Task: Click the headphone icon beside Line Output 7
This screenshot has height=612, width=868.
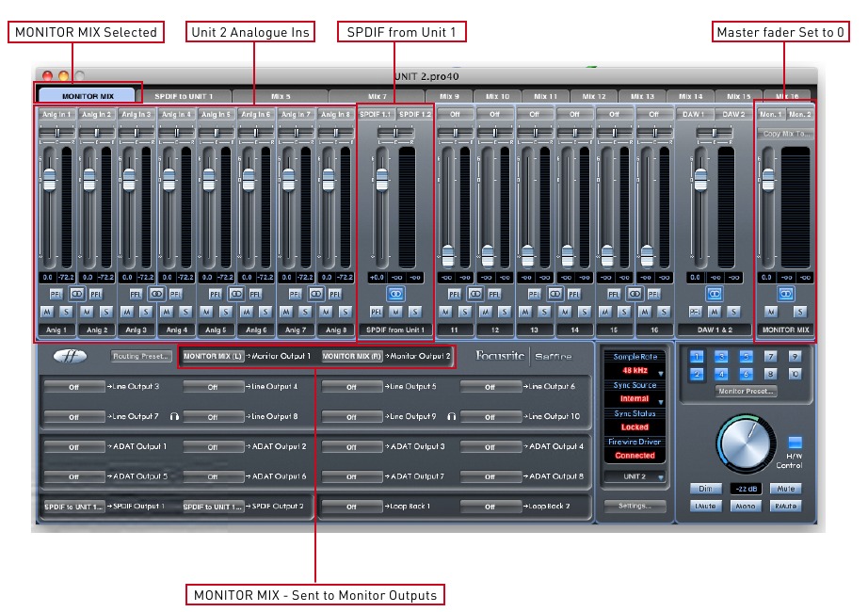Action: [x=173, y=417]
